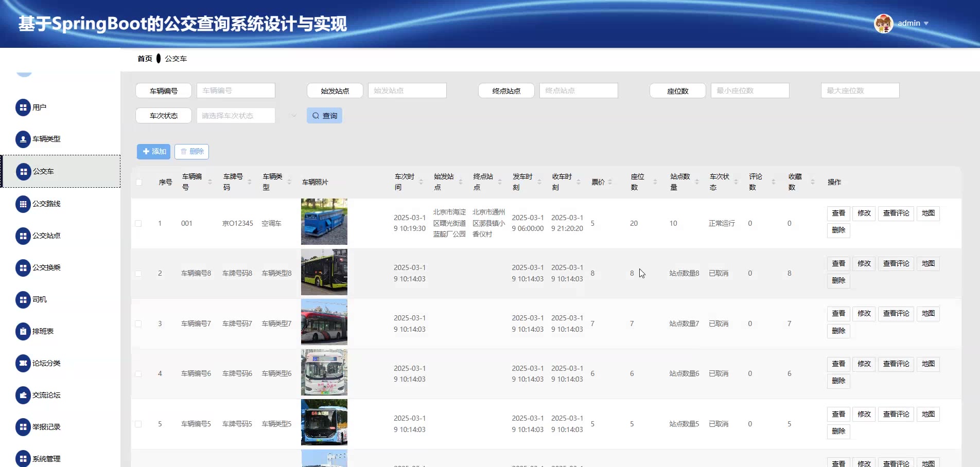Screen dimensions: 980x467
Task: Focus the 始发站点 search input field
Action: click(407, 91)
